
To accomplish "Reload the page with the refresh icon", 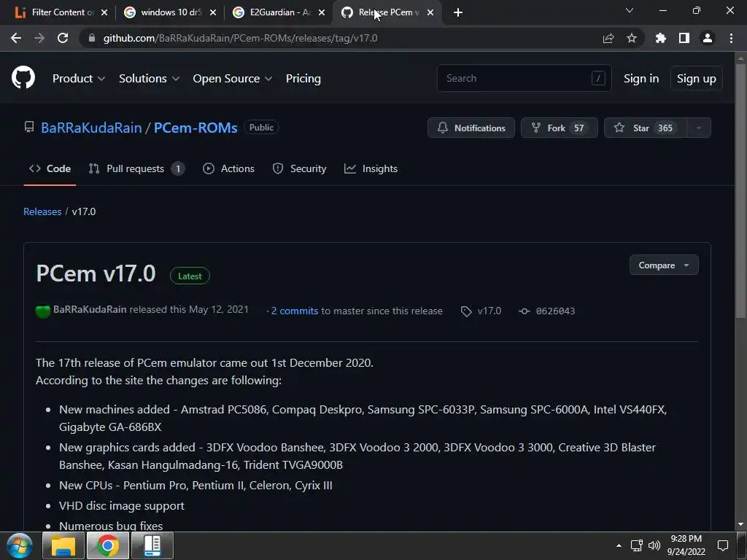I will (x=63, y=38).
